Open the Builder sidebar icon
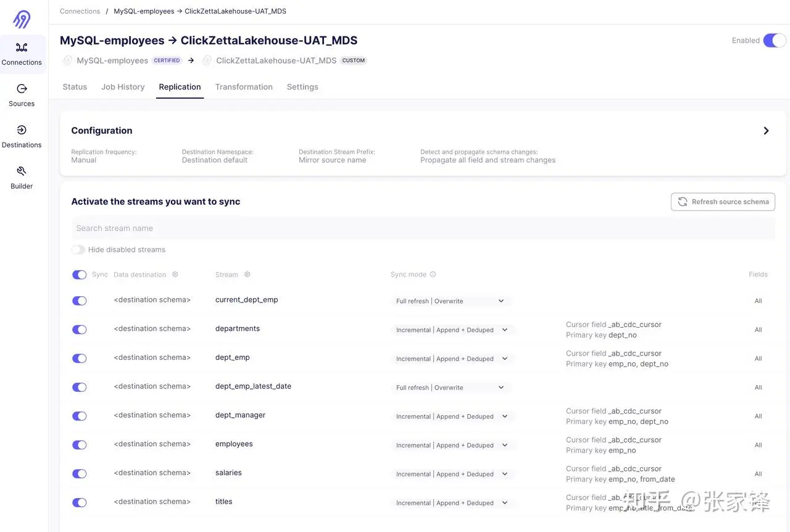This screenshot has height=532, width=790. point(22,171)
